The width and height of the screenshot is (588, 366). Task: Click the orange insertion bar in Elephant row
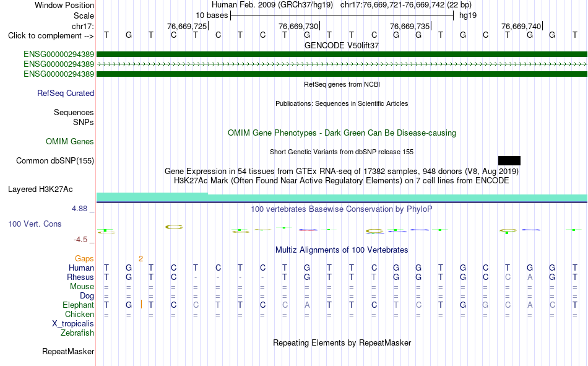click(141, 305)
